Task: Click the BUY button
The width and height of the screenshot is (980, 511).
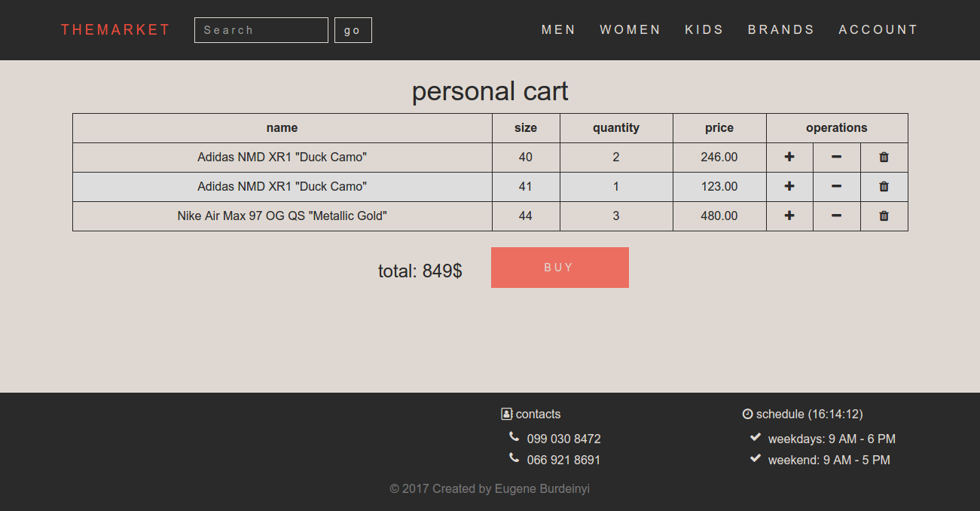Action: [560, 268]
